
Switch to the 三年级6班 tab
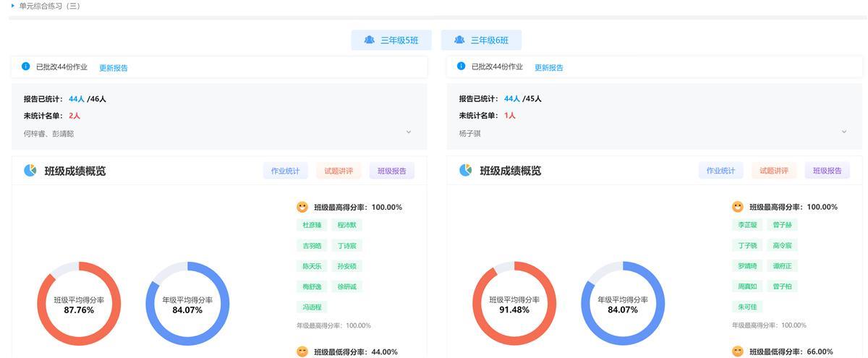click(481, 41)
